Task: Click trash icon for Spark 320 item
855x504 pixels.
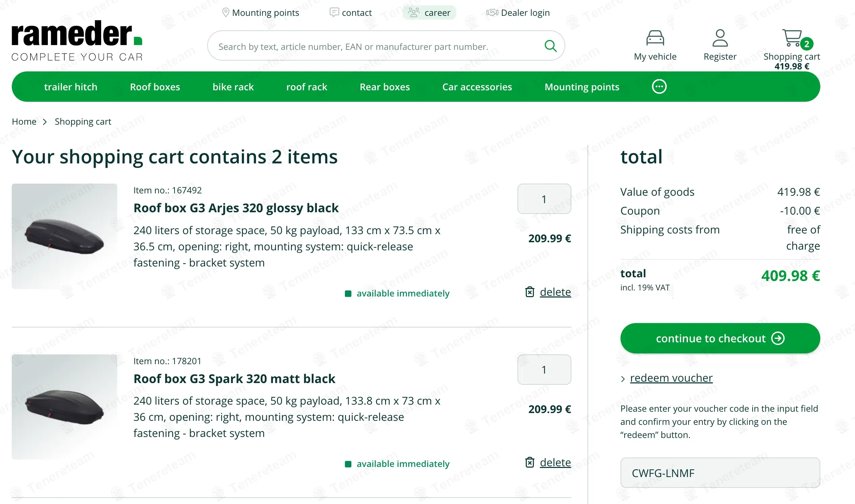Action: pos(529,462)
